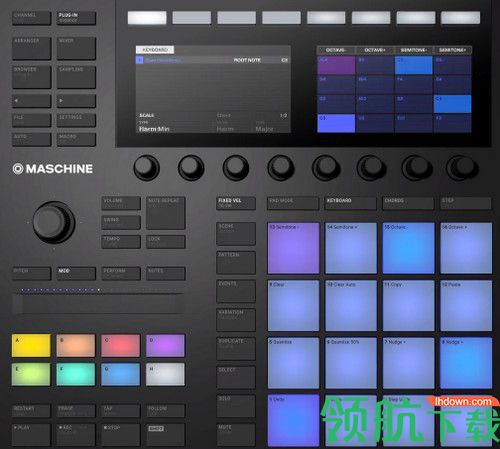This screenshot has width=500, height=449.
Task: Tap pad 15 Octave -
Action: (409, 248)
